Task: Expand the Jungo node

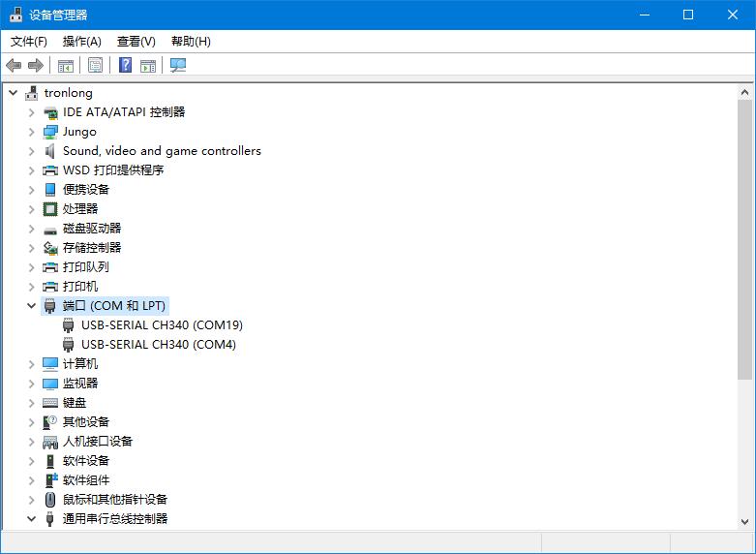Action: point(31,132)
